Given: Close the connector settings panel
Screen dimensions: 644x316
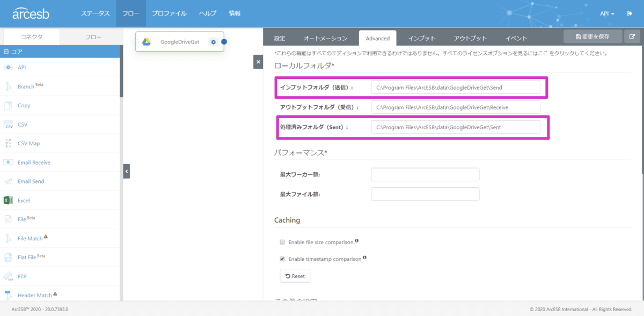Looking at the screenshot, I should click(x=258, y=62).
